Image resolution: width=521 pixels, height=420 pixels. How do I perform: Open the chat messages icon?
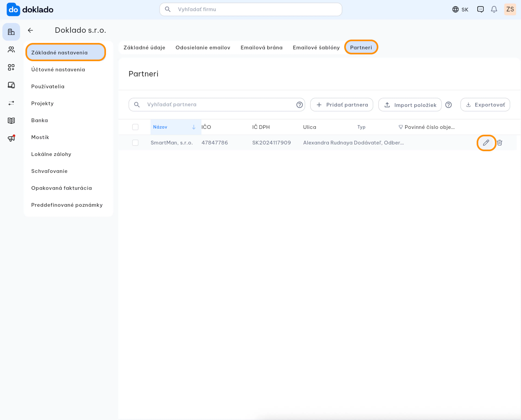pos(480,9)
